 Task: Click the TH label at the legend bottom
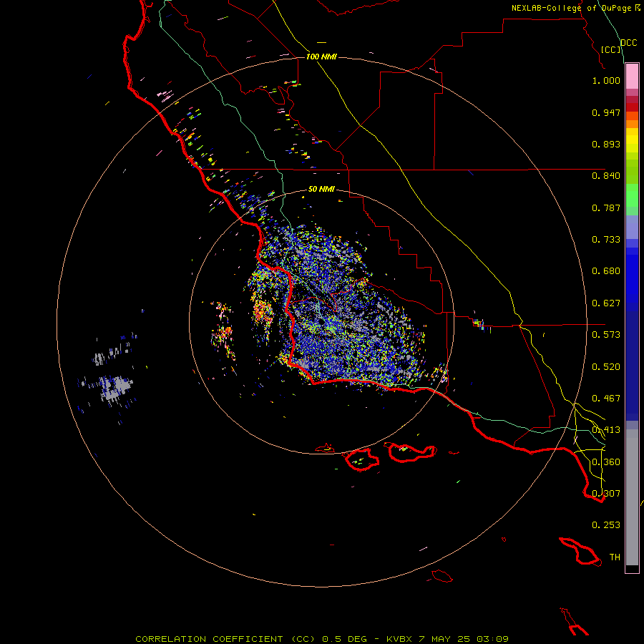(615, 557)
